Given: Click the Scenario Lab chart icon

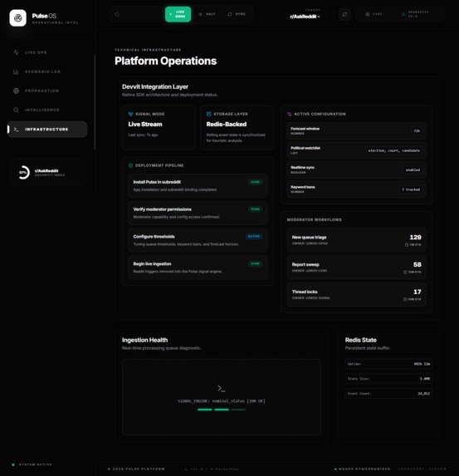Looking at the screenshot, I should 16,71.
